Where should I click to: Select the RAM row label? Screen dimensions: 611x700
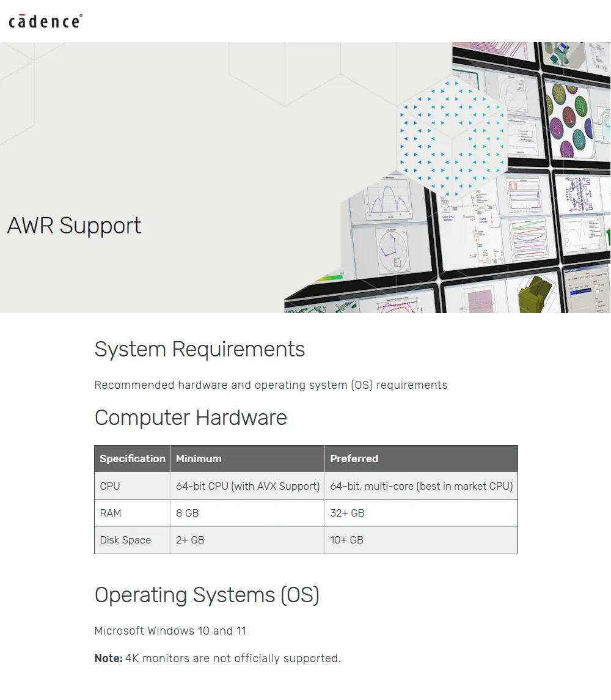coord(111,513)
